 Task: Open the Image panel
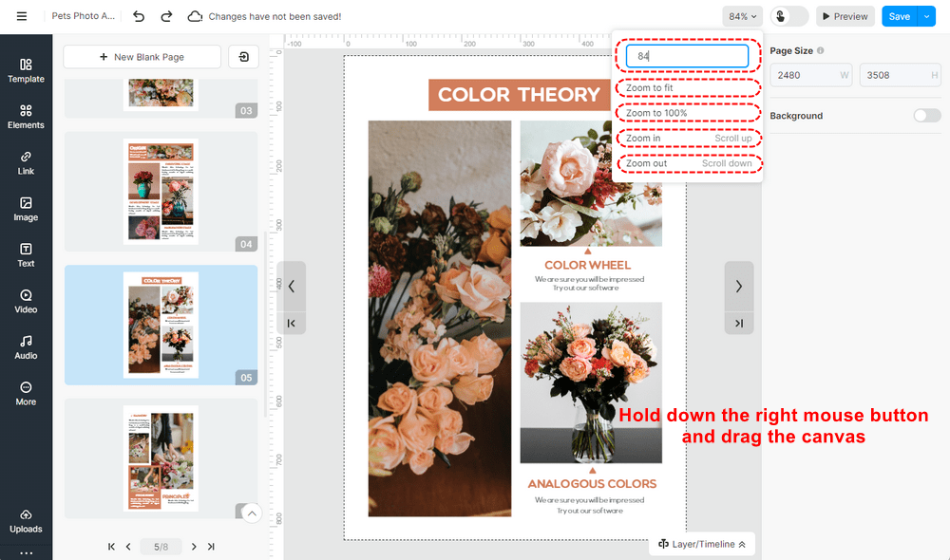click(26, 209)
